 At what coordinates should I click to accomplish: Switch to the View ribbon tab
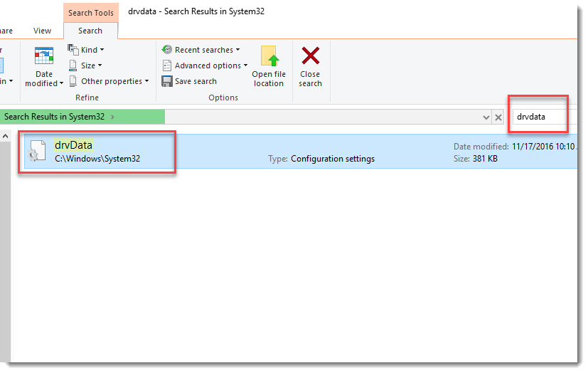[x=43, y=31]
